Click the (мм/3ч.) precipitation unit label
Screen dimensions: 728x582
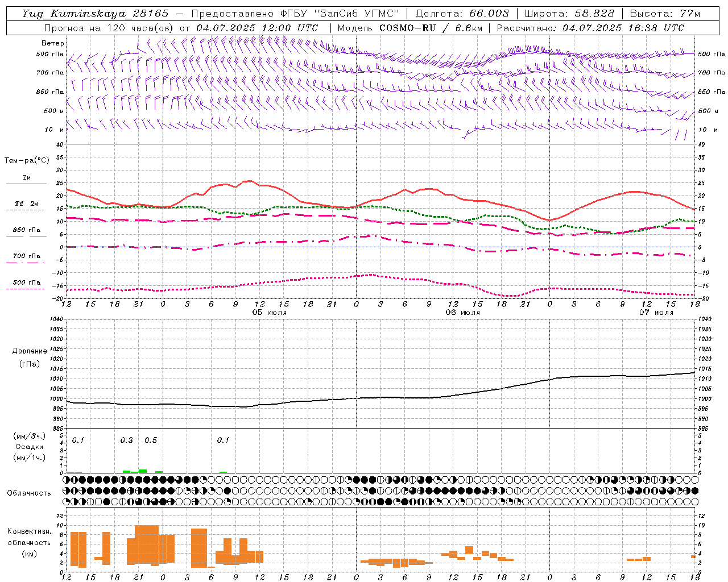tap(30, 436)
